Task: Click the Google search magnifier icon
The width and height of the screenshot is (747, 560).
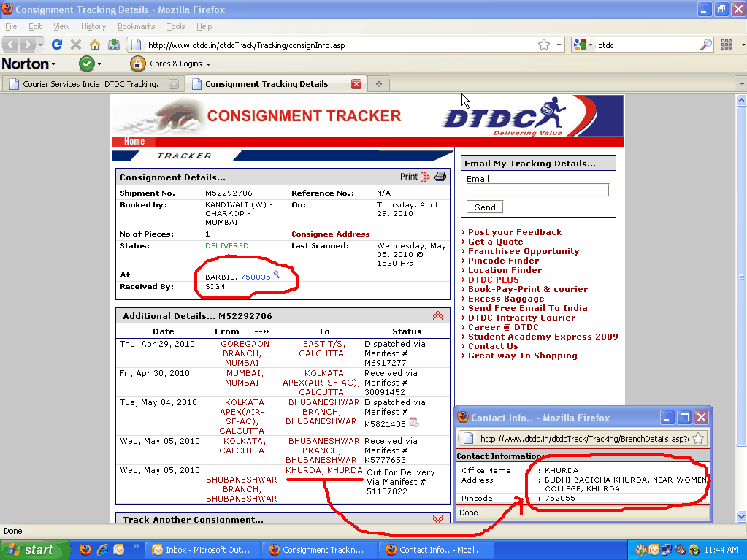Action: pos(706,44)
